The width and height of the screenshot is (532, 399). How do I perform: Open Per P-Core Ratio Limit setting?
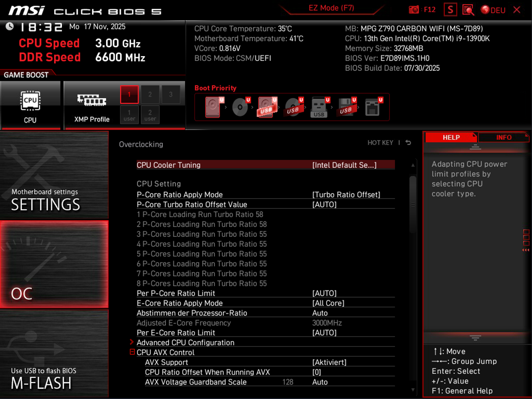pyautogui.click(x=324, y=293)
